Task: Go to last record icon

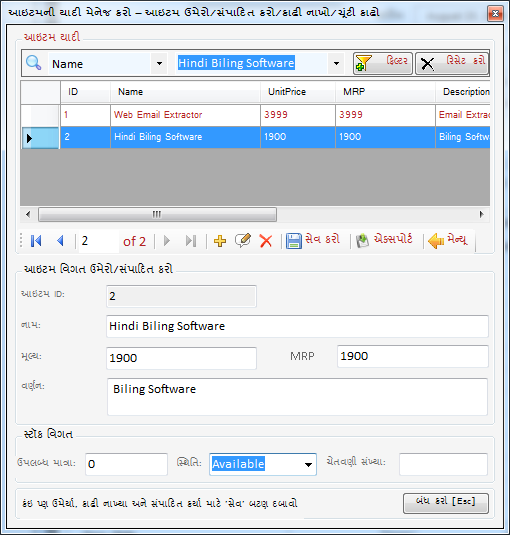Action: tap(191, 241)
